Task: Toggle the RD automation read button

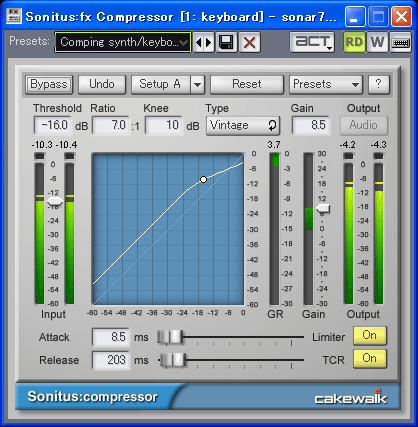Action: click(354, 42)
